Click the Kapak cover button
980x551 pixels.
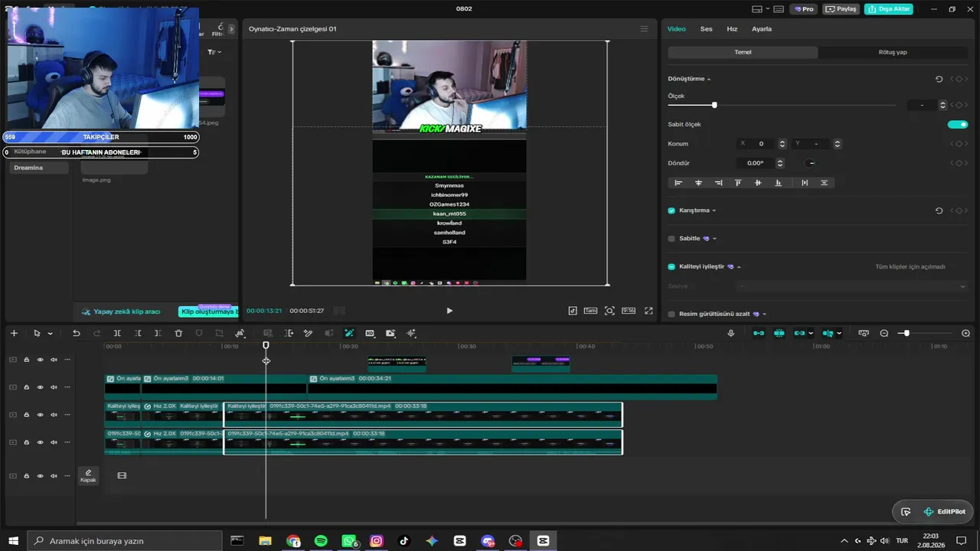[x=88, y=476]
